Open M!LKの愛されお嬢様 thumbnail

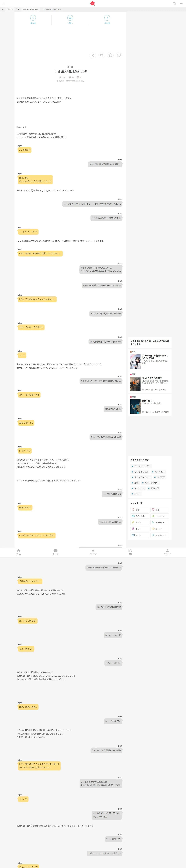135,384
